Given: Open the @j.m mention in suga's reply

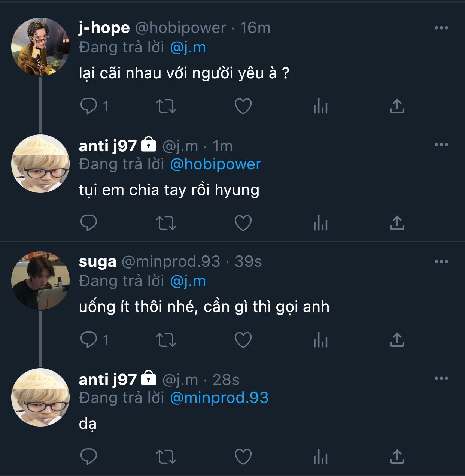Looking at the screenshot, I should [x=188, y=281].
